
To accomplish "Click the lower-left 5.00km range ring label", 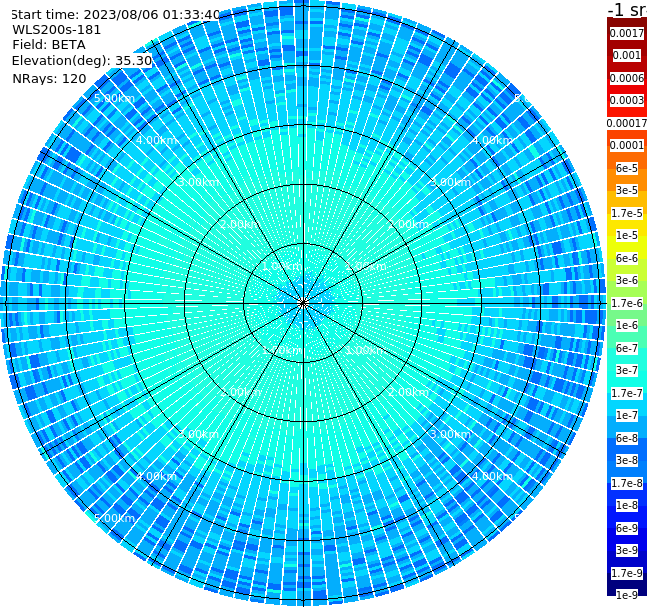I will (114, 518).
